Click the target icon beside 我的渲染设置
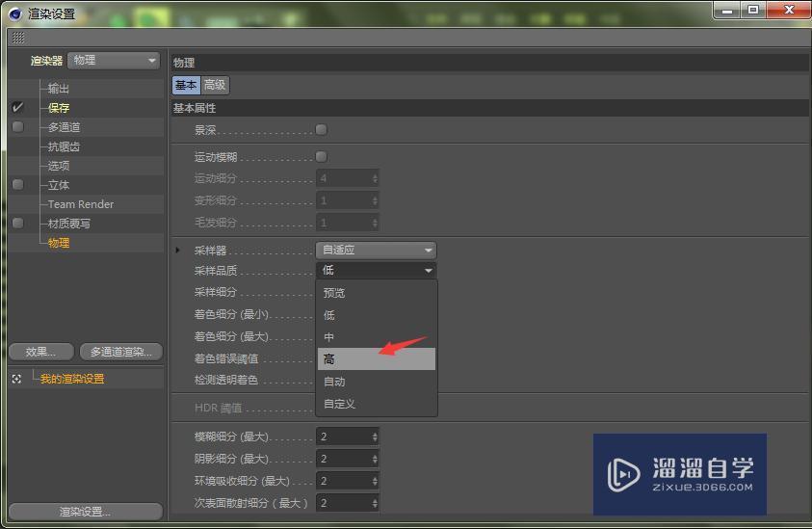The image size is (812, 529). tap(16, 379)
